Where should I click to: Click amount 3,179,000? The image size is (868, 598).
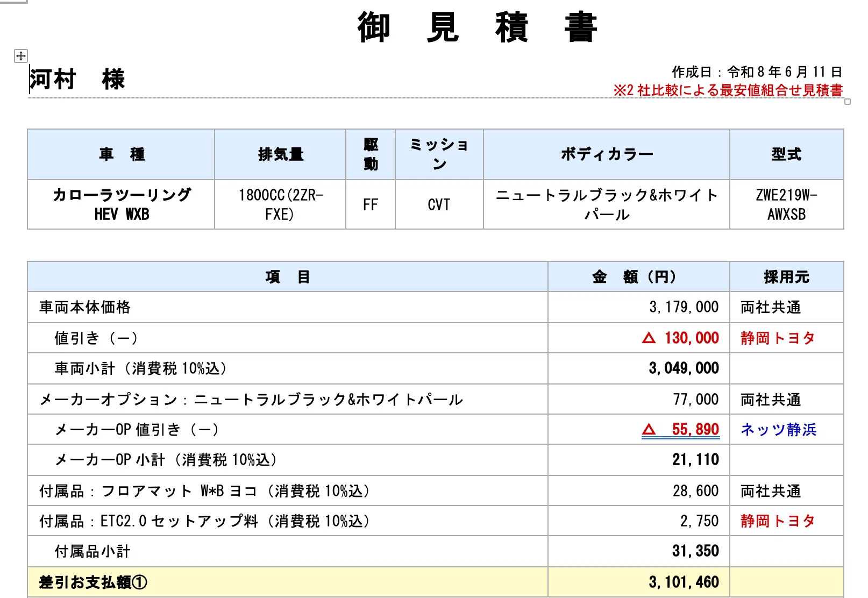(684, 307)
